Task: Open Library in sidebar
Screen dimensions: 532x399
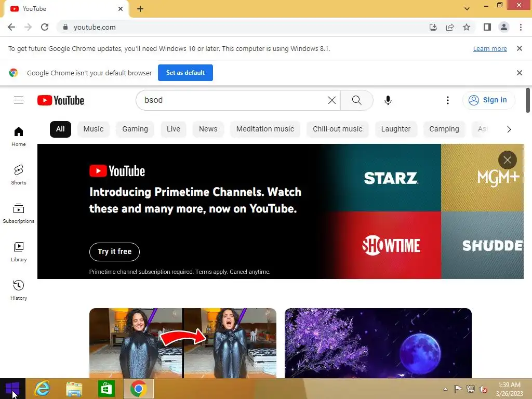Action: tap(19, 251)
